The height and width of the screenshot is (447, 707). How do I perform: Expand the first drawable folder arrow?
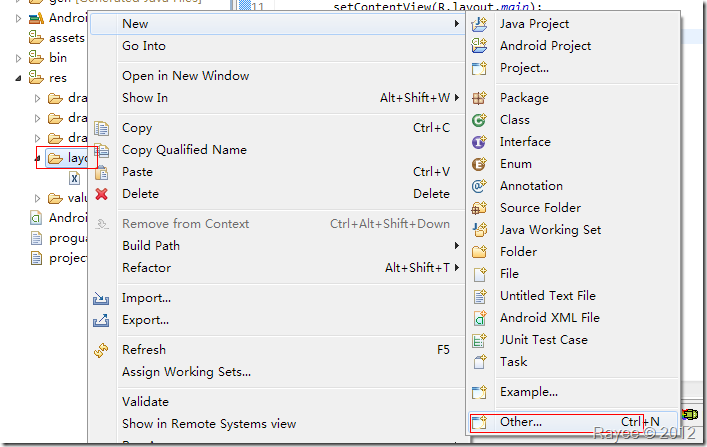pos(37,98)
